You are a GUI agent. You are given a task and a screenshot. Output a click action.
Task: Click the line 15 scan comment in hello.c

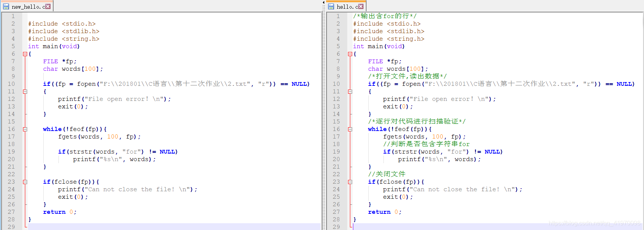417,121
